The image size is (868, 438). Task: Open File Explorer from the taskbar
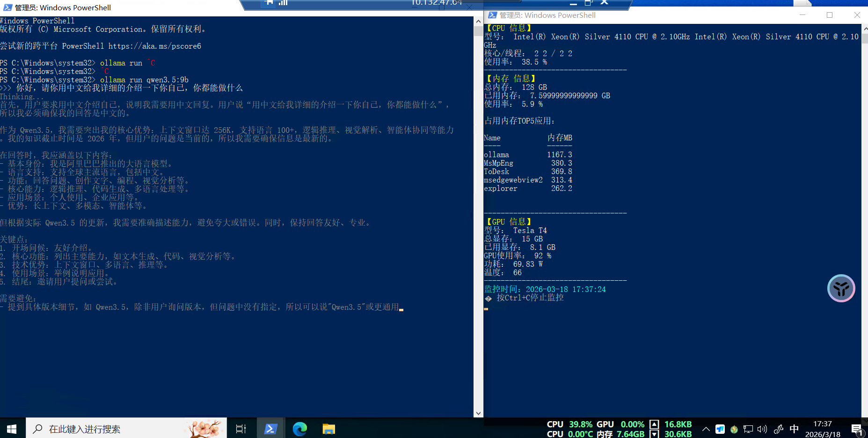point(328,429)
